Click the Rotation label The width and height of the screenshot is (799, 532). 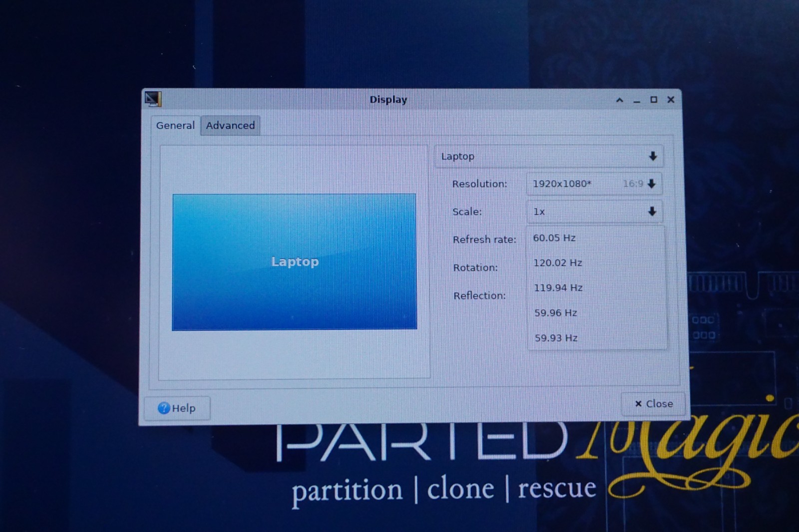point(475,267)
